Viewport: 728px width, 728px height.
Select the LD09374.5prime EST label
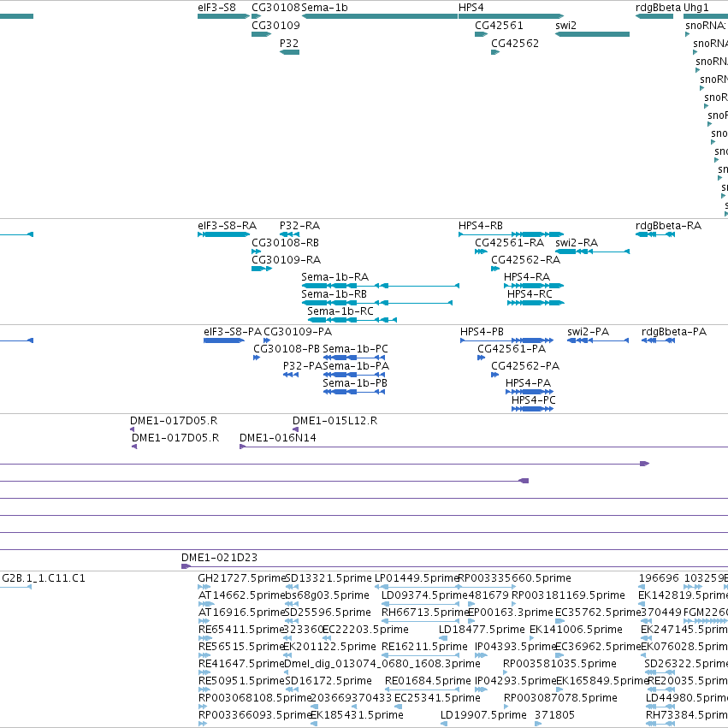click(x=425, y=595)
